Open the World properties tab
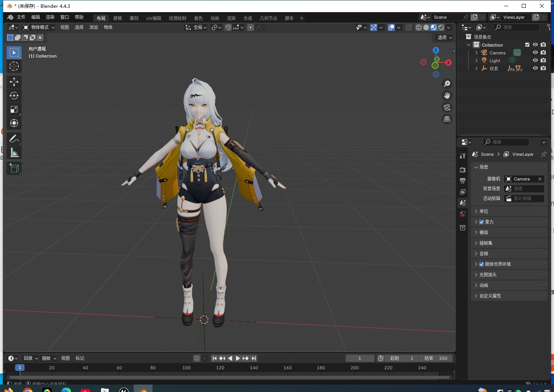554x392 pixels. (x=463, y=214)
